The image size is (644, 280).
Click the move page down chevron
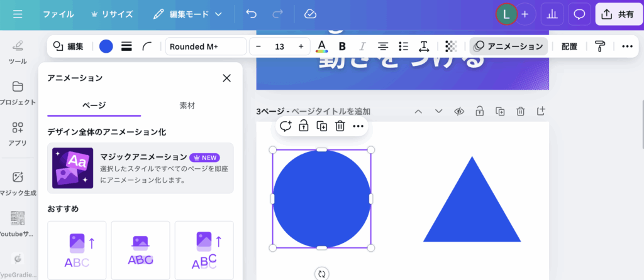(x=438, y=111)
